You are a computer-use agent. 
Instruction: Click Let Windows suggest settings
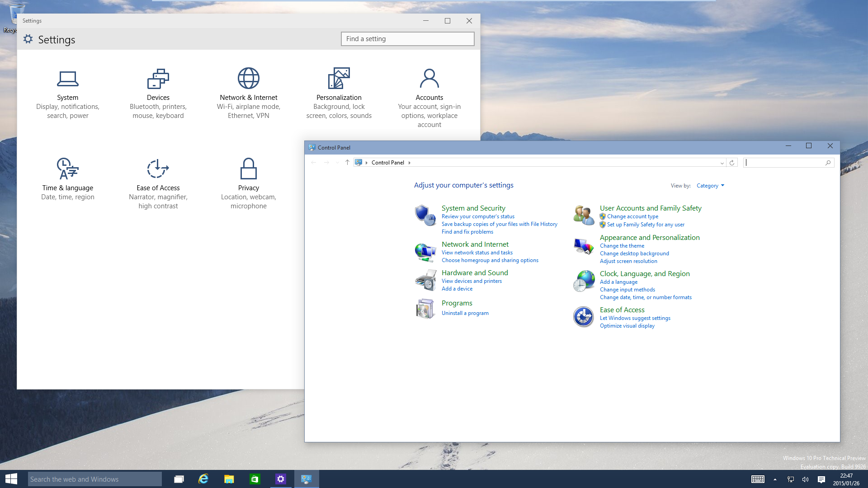pos(635,318)
